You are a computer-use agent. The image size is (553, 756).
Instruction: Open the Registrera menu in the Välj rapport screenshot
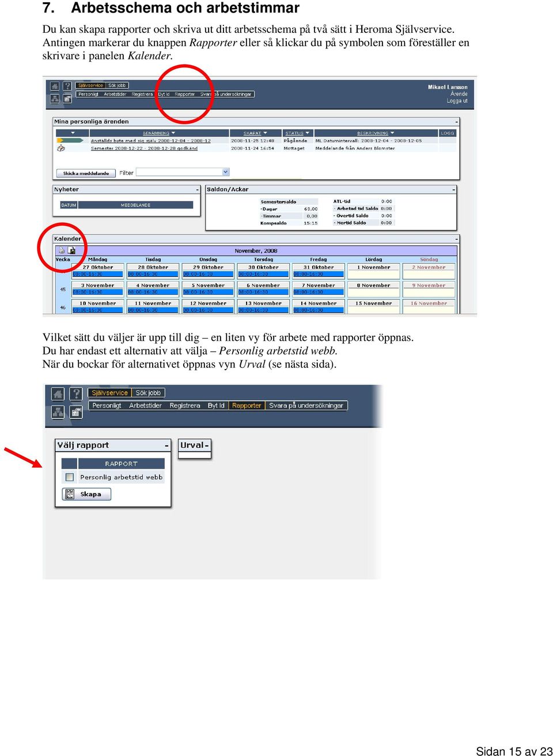click(x=185, y=405)
